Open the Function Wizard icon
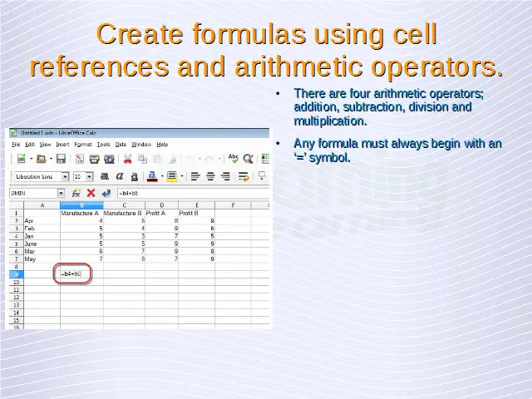This screenshot has width=532, height=399. point(76,193)
